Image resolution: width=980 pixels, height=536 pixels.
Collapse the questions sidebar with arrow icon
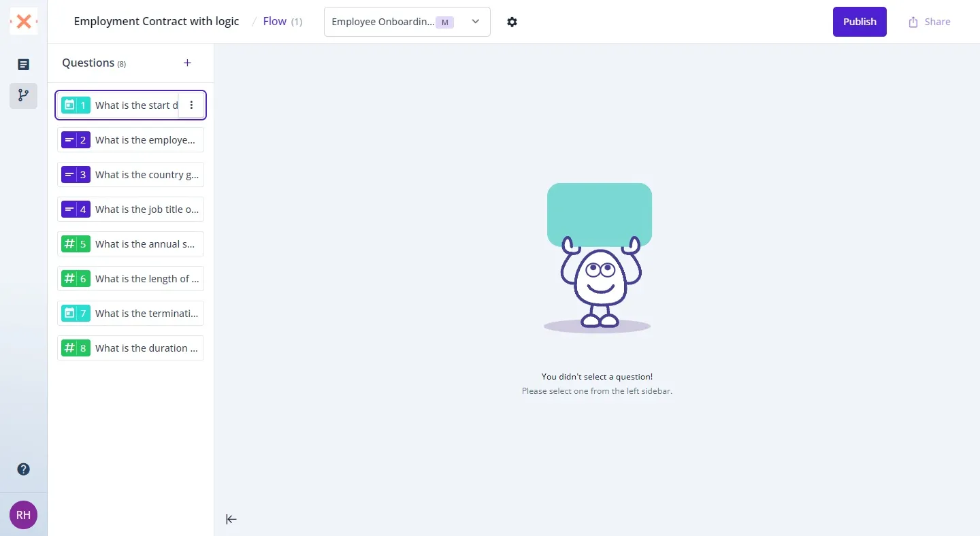[x=231, y=520]
